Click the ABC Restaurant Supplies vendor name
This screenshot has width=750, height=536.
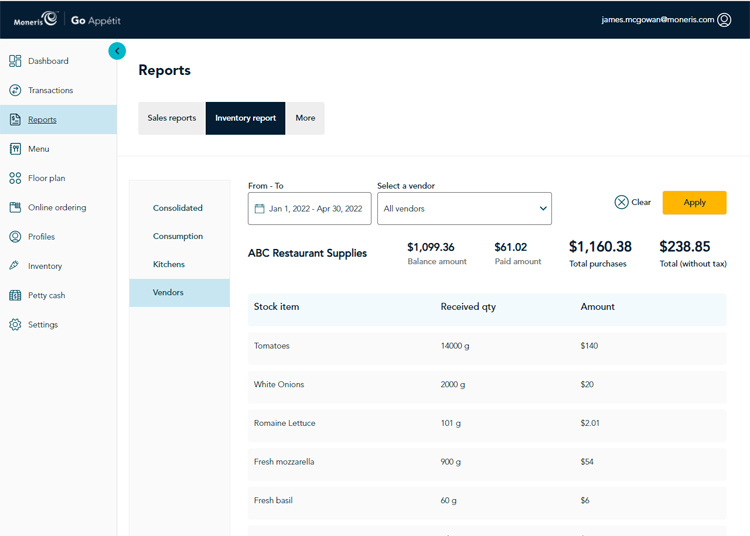[307, 253]
